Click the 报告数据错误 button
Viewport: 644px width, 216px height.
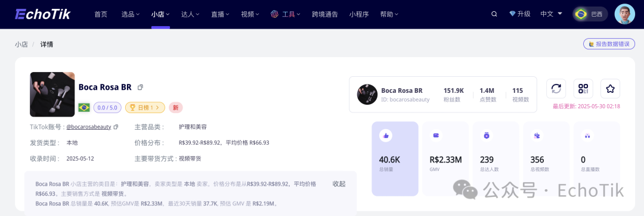(x=609, y=44)
